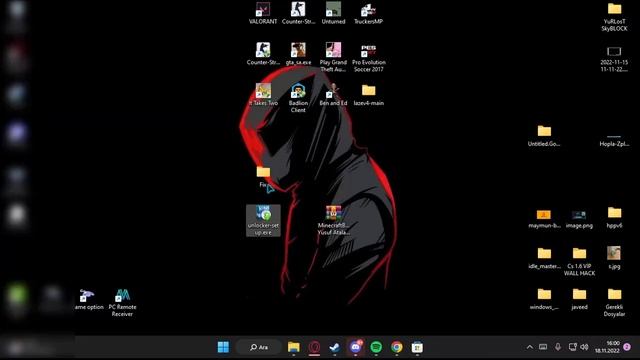This screenshot has width=640, height=360.
Task: Select the lazev4-main folder
Action: 369,95
